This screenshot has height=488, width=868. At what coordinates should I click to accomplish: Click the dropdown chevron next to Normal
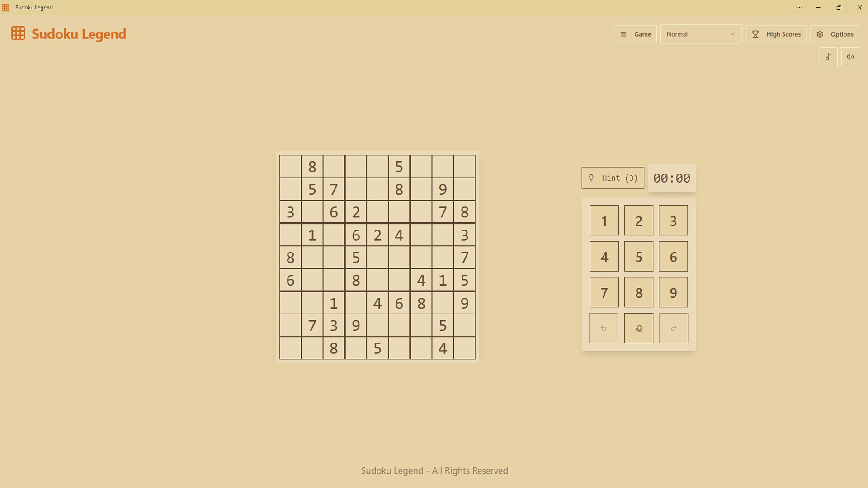pos(732,34)
